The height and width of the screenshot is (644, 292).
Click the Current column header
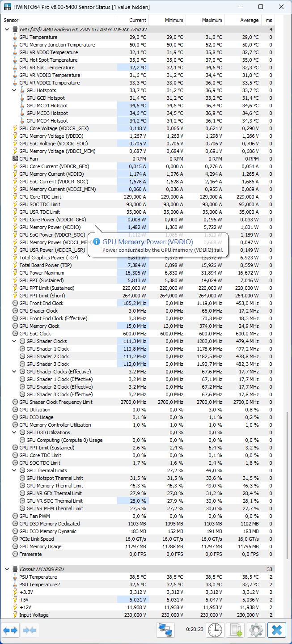[133, 20]
